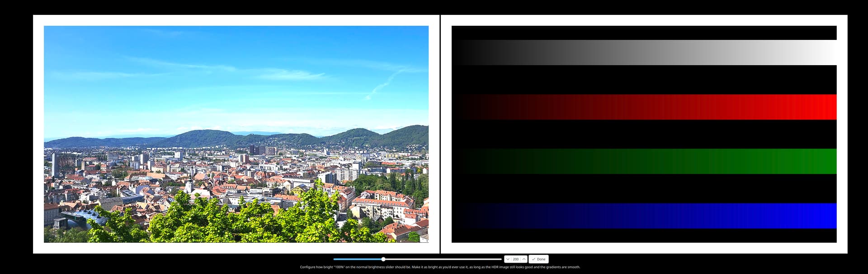
Task: Click the calibration instruction text below the slider
Action: (439, 267)
